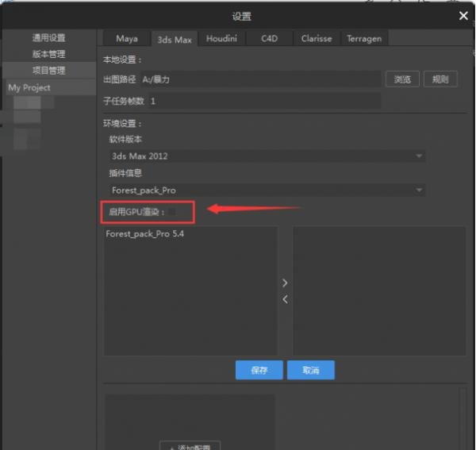
Task: Click the 浏览 browse button
Action: pyautogui.click(x=402, y=79)
